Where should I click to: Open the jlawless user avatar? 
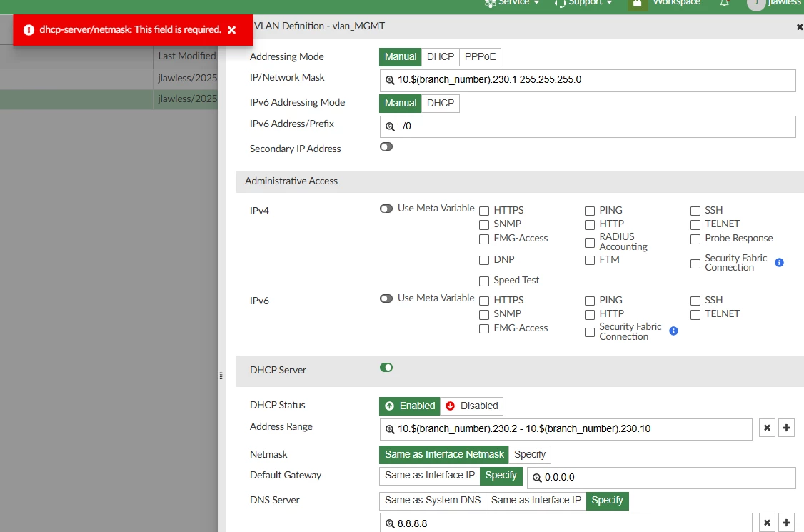tap(755, 4)
